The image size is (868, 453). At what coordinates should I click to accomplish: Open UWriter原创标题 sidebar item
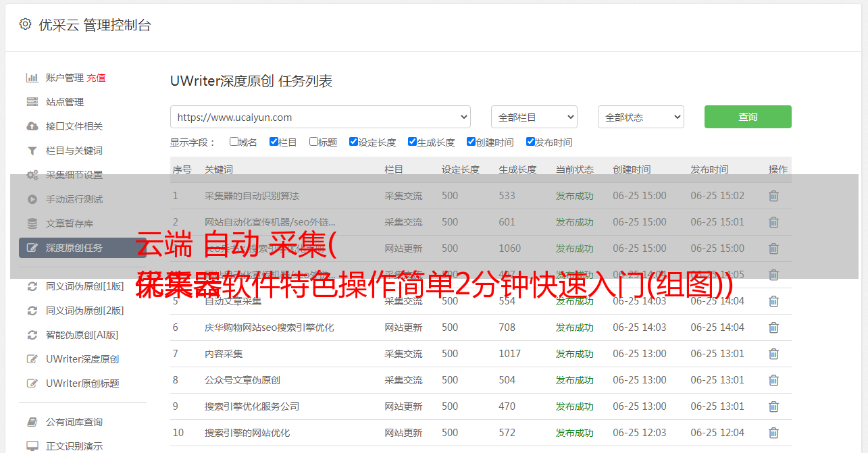[82, 383]
